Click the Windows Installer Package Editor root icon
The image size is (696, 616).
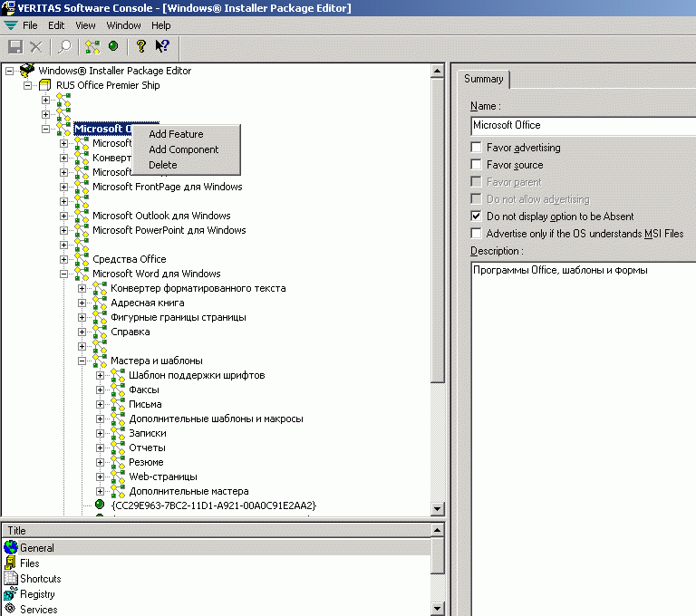click(27, 70)
